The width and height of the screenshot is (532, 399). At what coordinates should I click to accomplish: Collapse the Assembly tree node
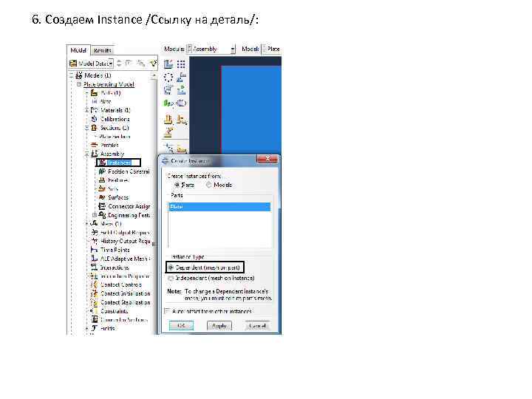point(87,154)
